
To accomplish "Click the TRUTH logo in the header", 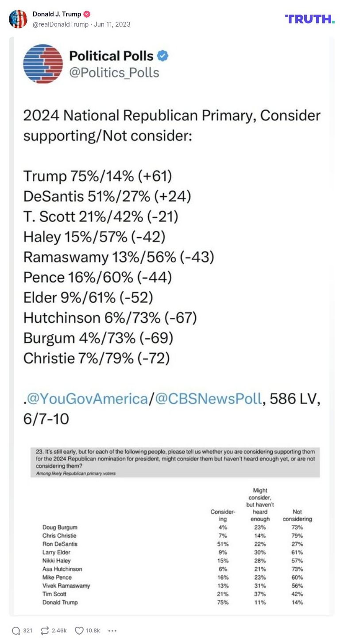I will point(310,20).
